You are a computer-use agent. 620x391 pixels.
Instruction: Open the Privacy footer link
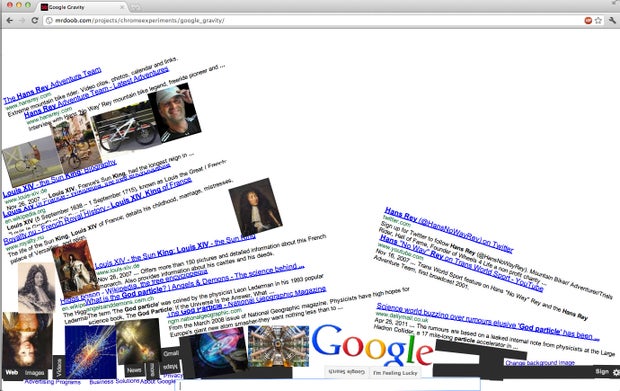(173, 376)
